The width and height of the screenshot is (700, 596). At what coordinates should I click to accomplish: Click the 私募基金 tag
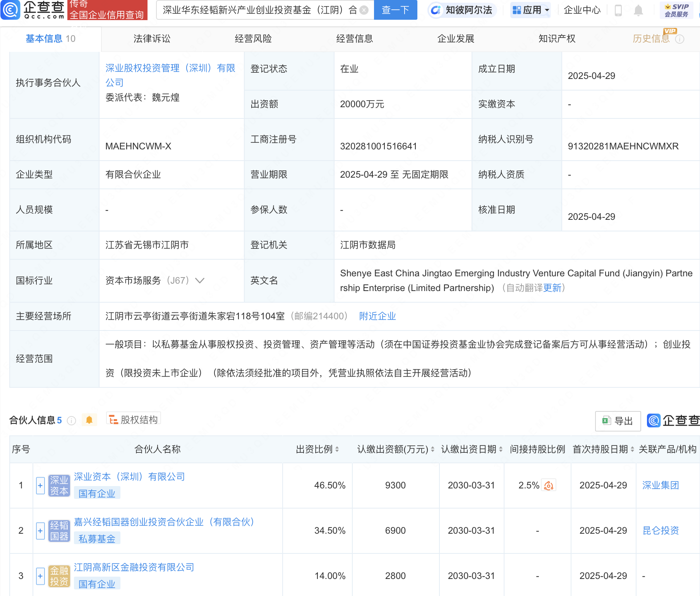pyautogui.click(x=97, y=539)
